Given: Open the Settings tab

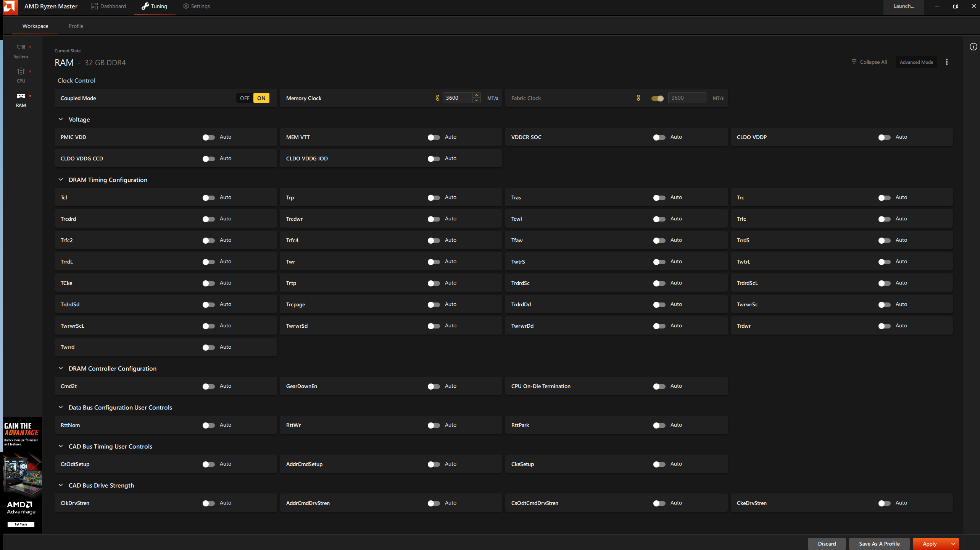Looking at the screenshot, I should [x=196, y=6].
